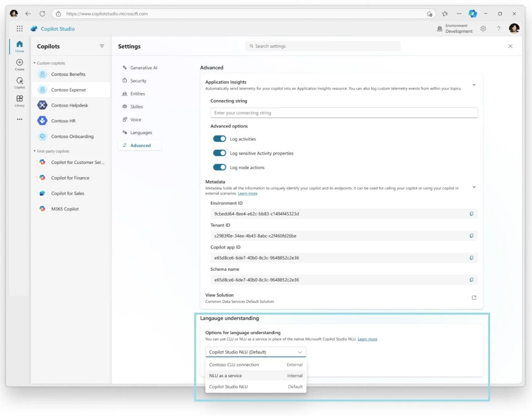Open View Solution external link icon
The image size is (532, 416).
tap(474, 298)
